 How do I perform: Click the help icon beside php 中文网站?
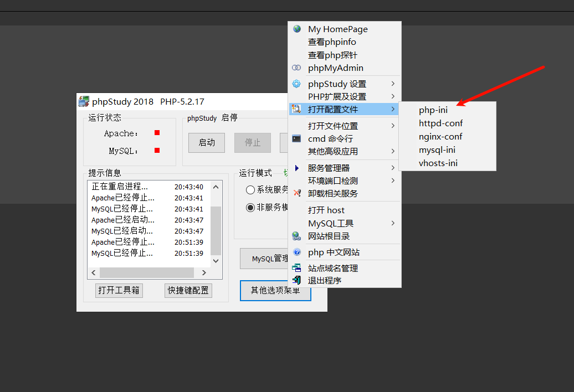point(297,252)
